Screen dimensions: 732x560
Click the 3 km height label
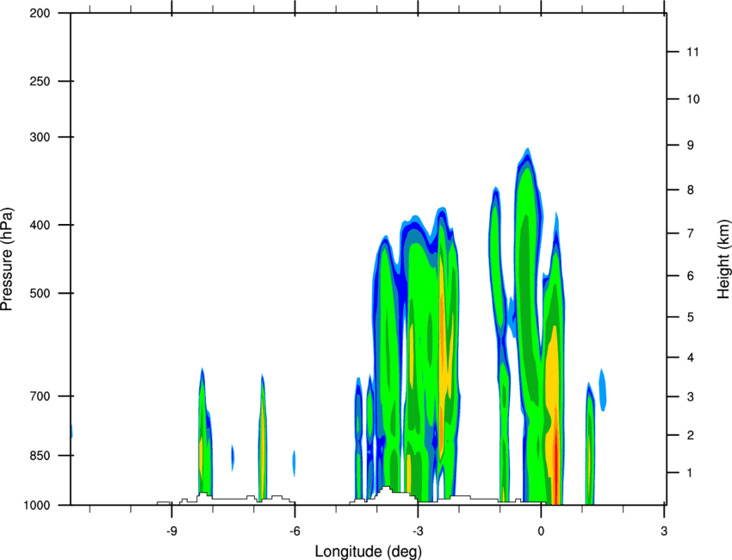coord(690,396)
